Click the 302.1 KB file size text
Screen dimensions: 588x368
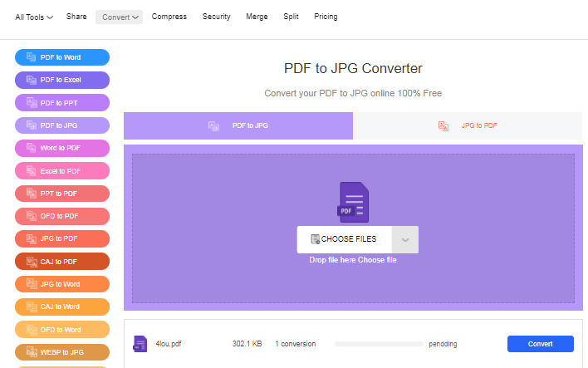[247, 344]
